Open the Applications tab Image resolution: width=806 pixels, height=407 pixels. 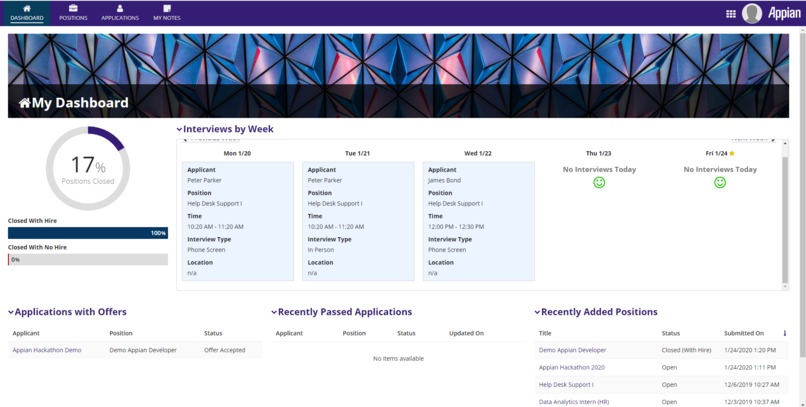(x=120, y=13)
